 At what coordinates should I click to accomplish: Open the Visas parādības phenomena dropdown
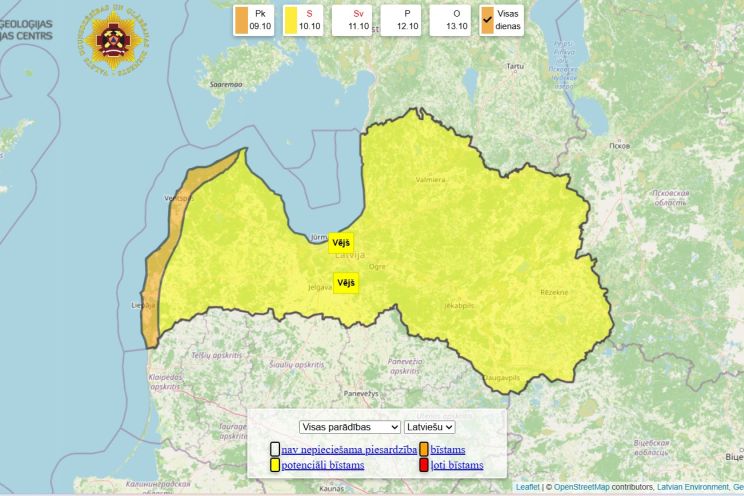350,427
